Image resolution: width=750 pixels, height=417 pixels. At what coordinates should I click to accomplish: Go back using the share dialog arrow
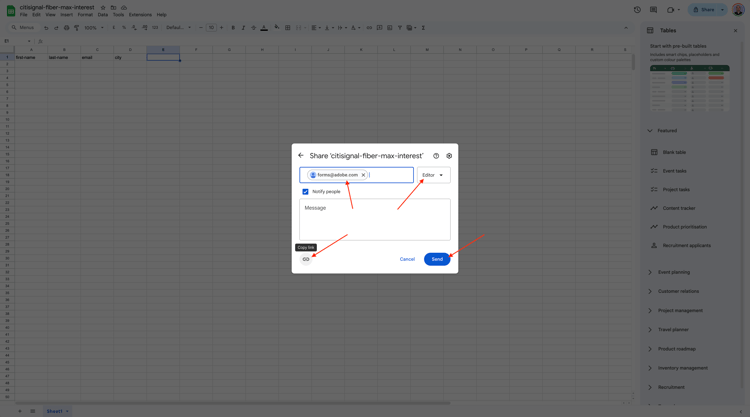click(x=300, y=155)
